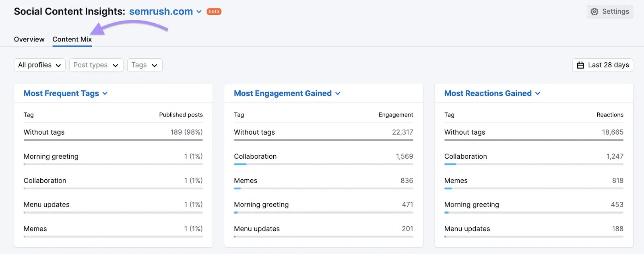Screen dimensions: 644x254
Task: Click the Without tags bar in Frequent Tags
Action: point(113,140)
